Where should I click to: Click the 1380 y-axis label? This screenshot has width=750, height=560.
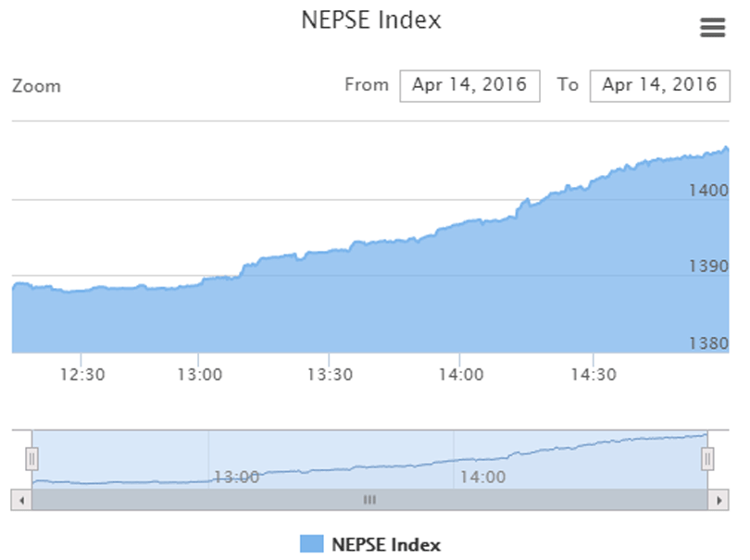pyautogui.click(x=708, y=343)
